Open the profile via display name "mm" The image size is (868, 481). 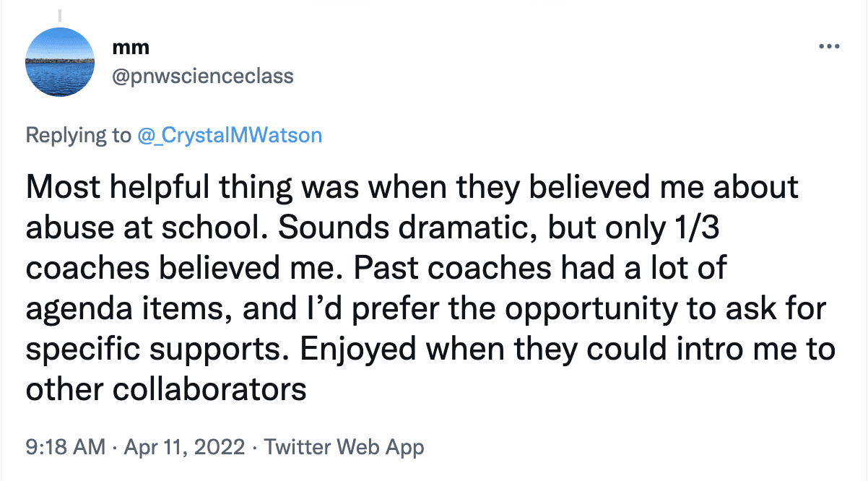(x=131, y=48)
